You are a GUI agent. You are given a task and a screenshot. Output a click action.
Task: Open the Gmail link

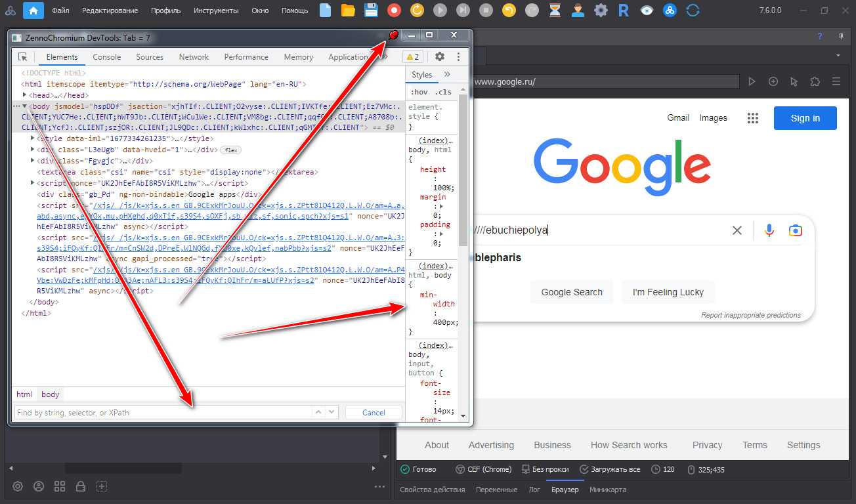(678, 118)
